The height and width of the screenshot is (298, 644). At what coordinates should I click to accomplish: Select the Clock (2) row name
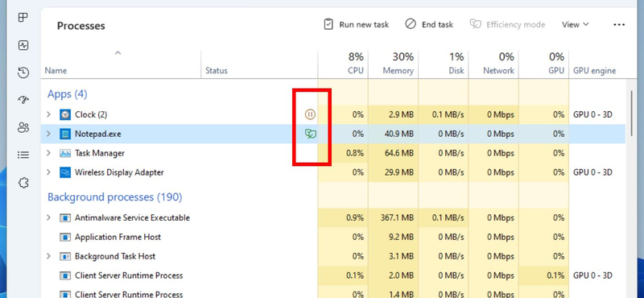(x=91, y=114)
